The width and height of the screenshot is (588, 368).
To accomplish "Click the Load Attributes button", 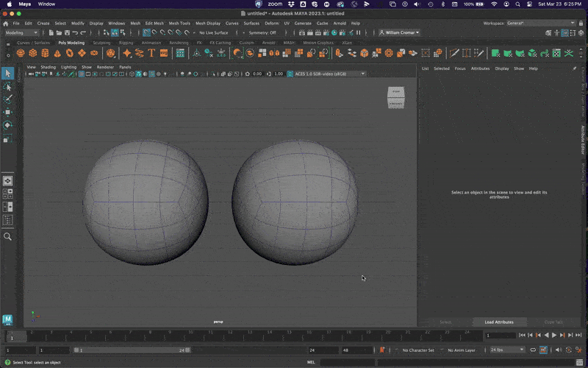I will pos(498,322).
